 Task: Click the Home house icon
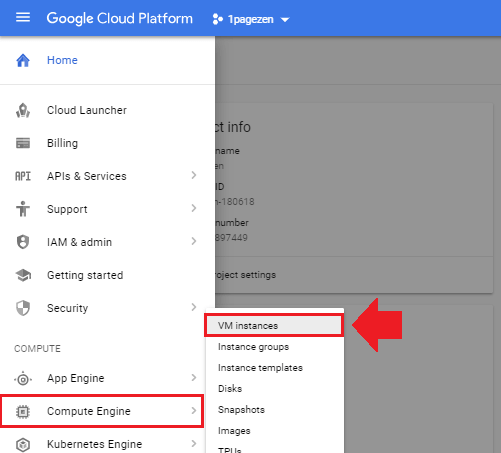pos(23,60)
